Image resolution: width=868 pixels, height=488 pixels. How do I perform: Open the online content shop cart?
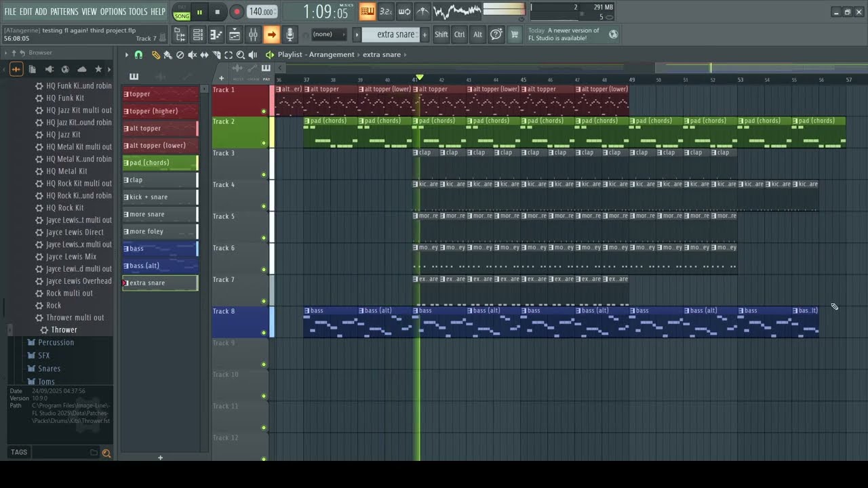pos(514,35)
